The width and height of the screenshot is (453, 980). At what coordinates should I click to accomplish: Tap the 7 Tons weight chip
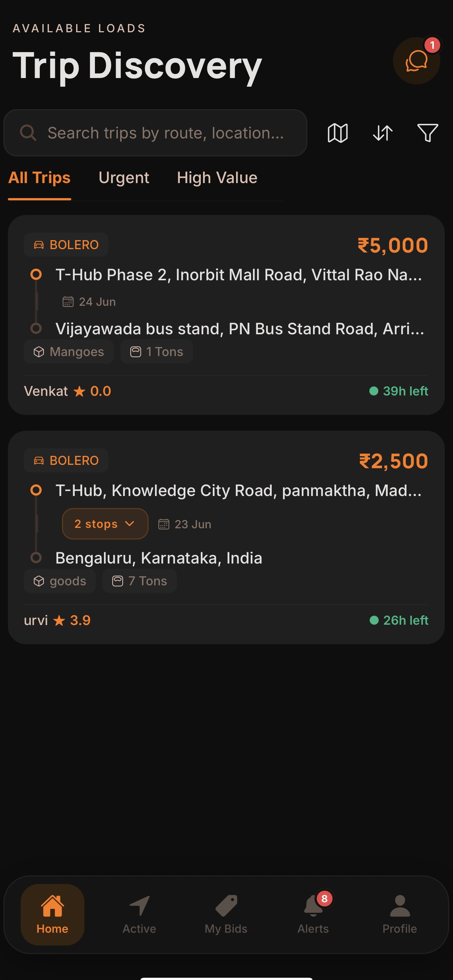(139, 581)
